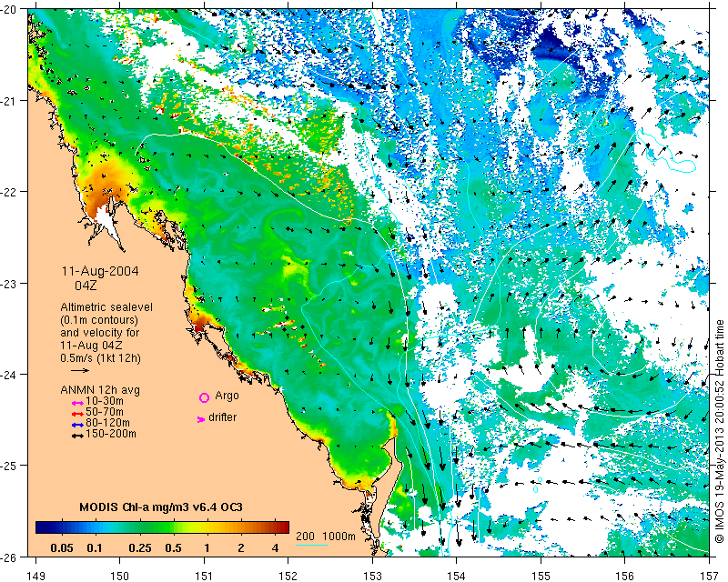The image size is (728, 582).
Task: Click the red 50-70m depth arrow
Action: pyautogui.click(x=77, y=414)
